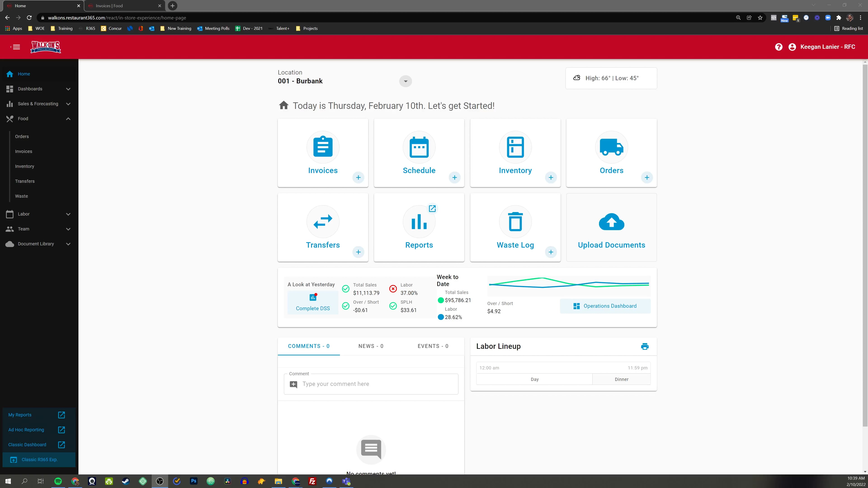The height and width of the screenshot is (488, 868).
Task: Click the Complete DSS button
Action: pos(313,308)
